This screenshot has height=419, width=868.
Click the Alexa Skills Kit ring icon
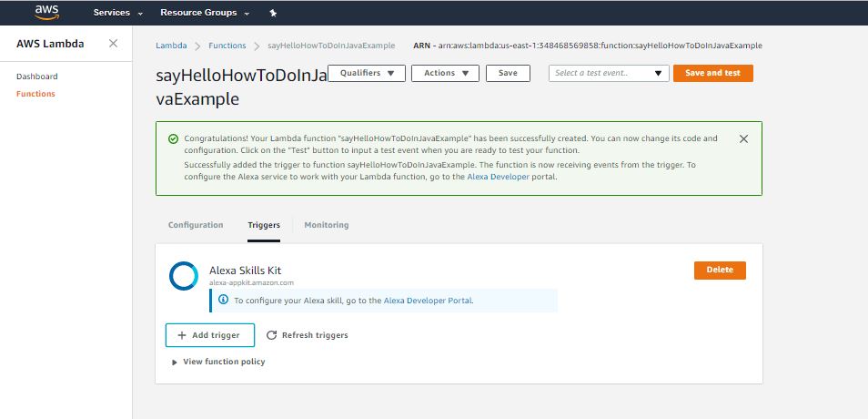[x=184, y=276]
